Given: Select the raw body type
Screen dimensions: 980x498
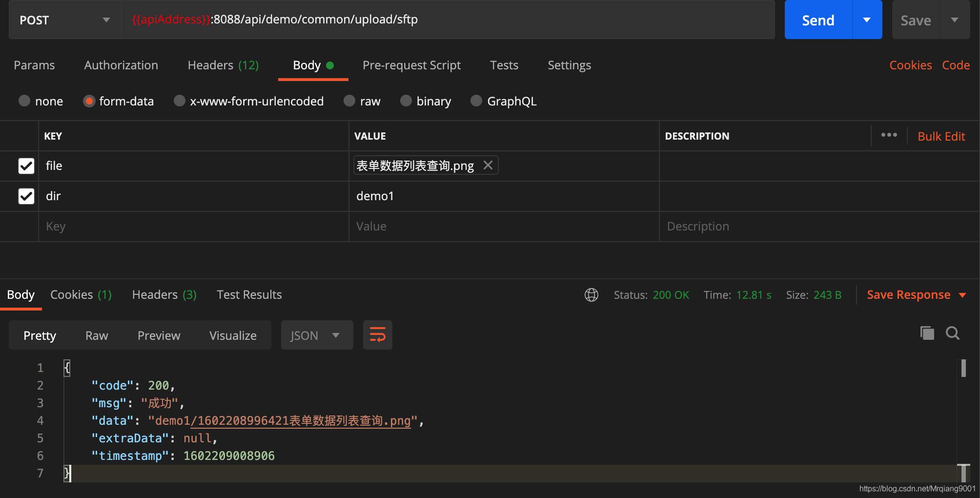Looking at the screenshot, I should (349, 101).
